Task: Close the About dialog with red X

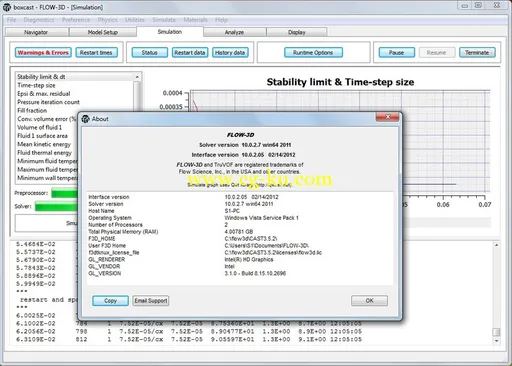Action: coord(387,117)
